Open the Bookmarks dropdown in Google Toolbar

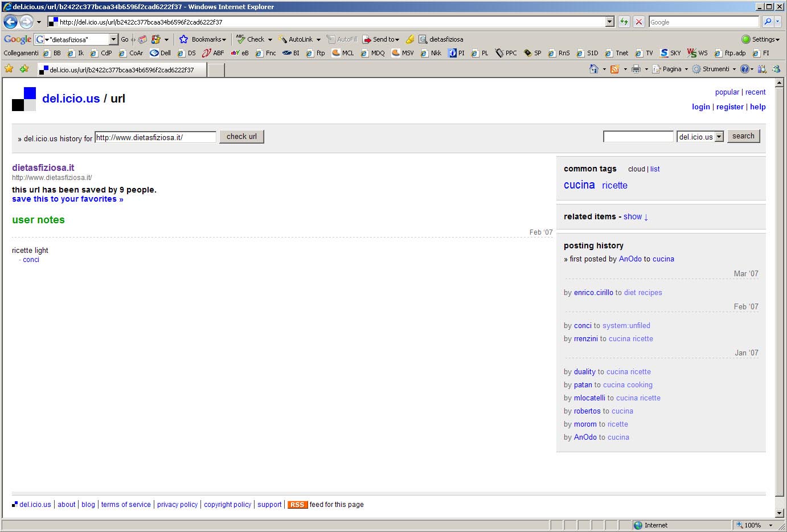[x=203, y=39]
